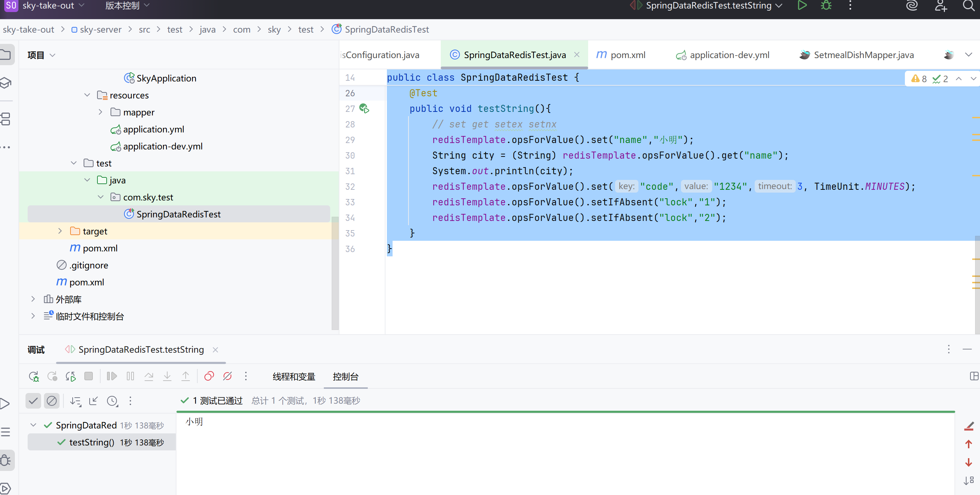Go to next highlighted problem arrow

point(974,79)
